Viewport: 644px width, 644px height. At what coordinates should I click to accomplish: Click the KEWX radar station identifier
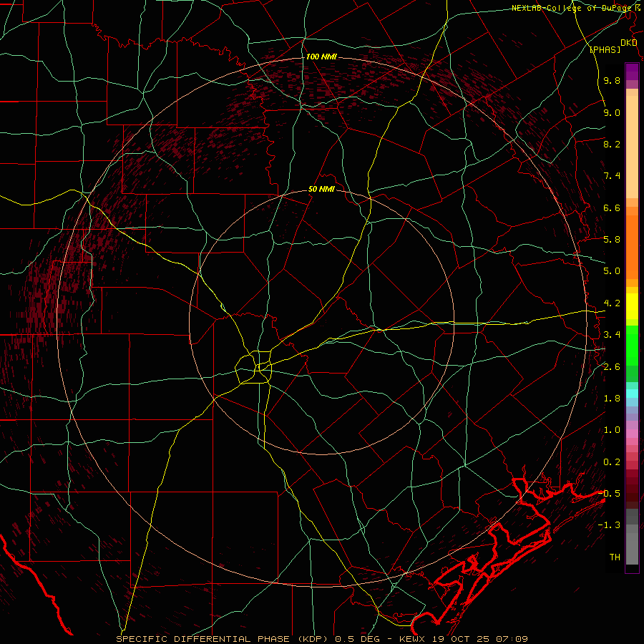412,639
